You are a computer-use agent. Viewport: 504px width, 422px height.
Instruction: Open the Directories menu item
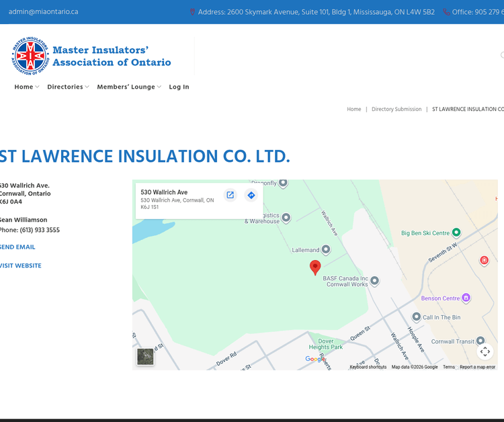[x=65, y=87]
